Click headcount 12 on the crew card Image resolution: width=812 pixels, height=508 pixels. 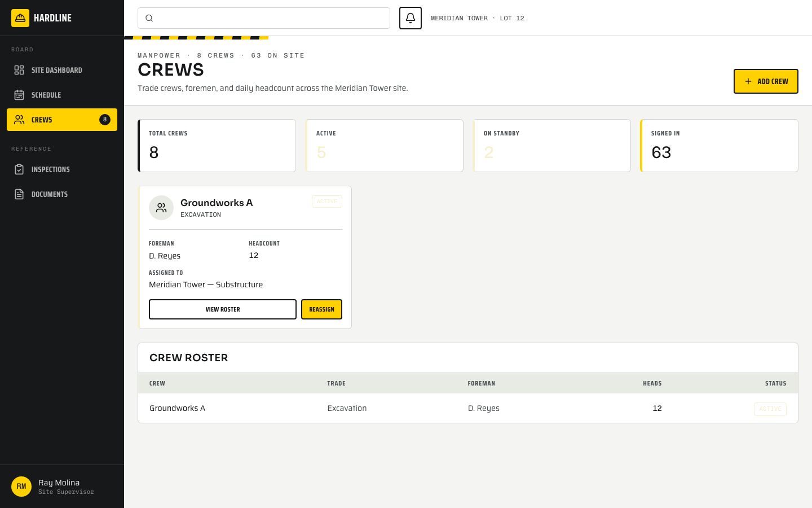(254, 255)
